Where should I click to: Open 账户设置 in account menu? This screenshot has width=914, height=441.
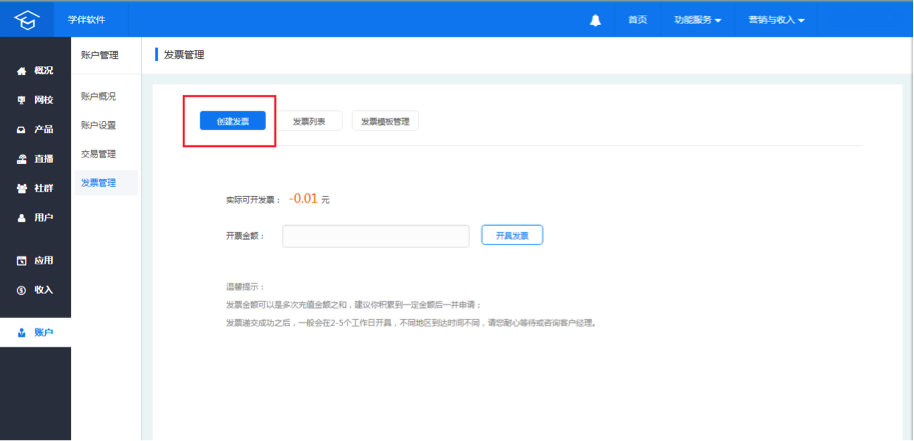(x=98, y=125)
